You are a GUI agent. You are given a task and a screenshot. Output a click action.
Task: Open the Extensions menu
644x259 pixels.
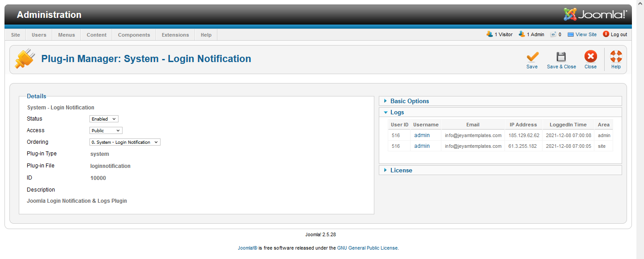(175, 35)
